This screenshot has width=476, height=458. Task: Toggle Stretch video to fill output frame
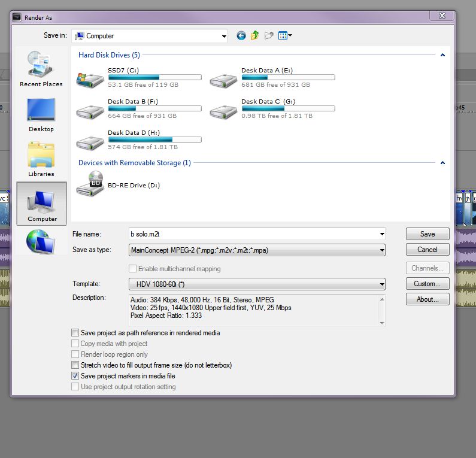75,365
